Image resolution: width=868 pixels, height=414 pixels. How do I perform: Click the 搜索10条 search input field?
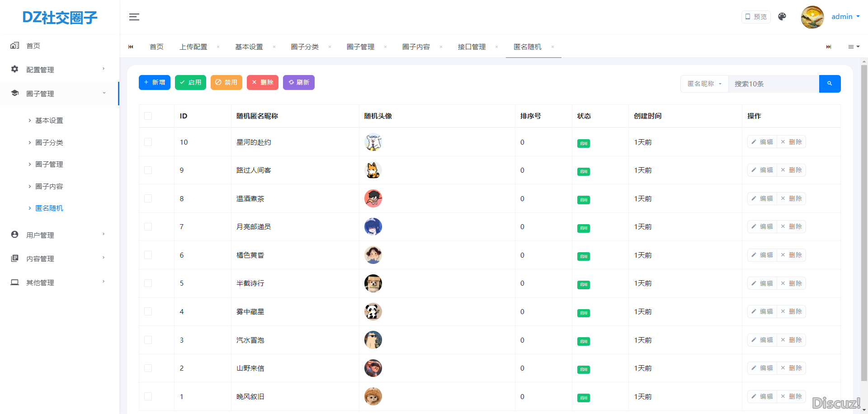[x=773, y=84]
